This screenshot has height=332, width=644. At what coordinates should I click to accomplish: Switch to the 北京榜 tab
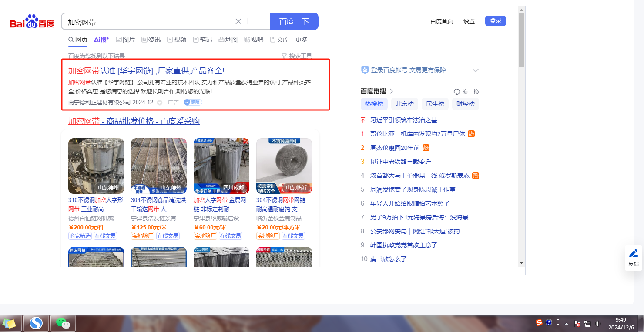click(x=405, y=104)
